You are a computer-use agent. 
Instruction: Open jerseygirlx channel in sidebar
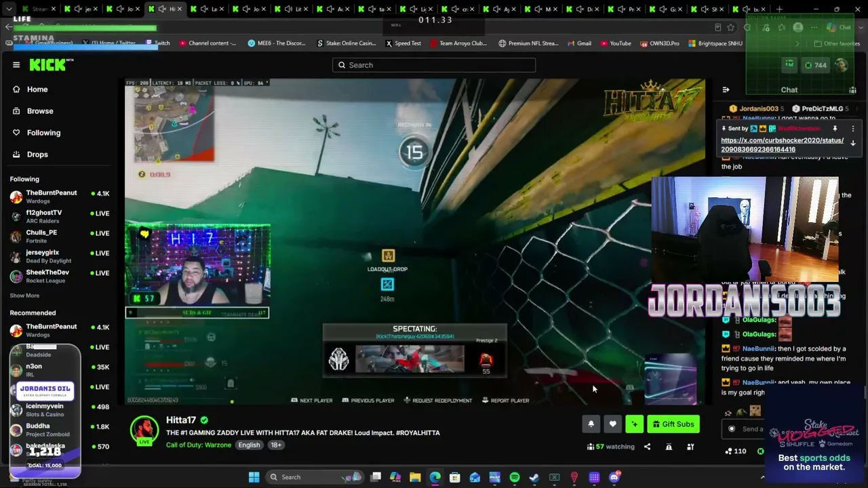tap(60, 256)
